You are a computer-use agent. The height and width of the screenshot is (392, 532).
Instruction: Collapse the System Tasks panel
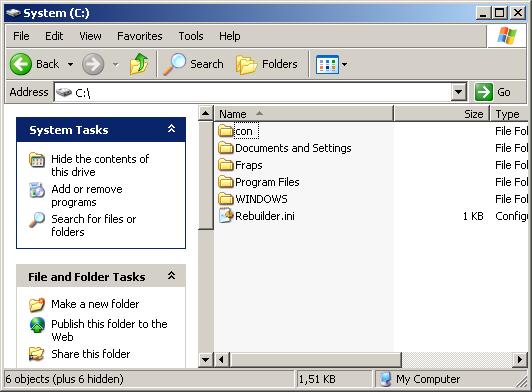[x=171, y=129]
